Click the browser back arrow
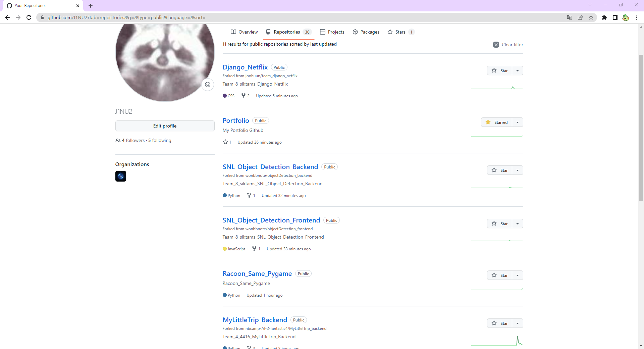The image size is (644, 349). [x=7, y=17]
